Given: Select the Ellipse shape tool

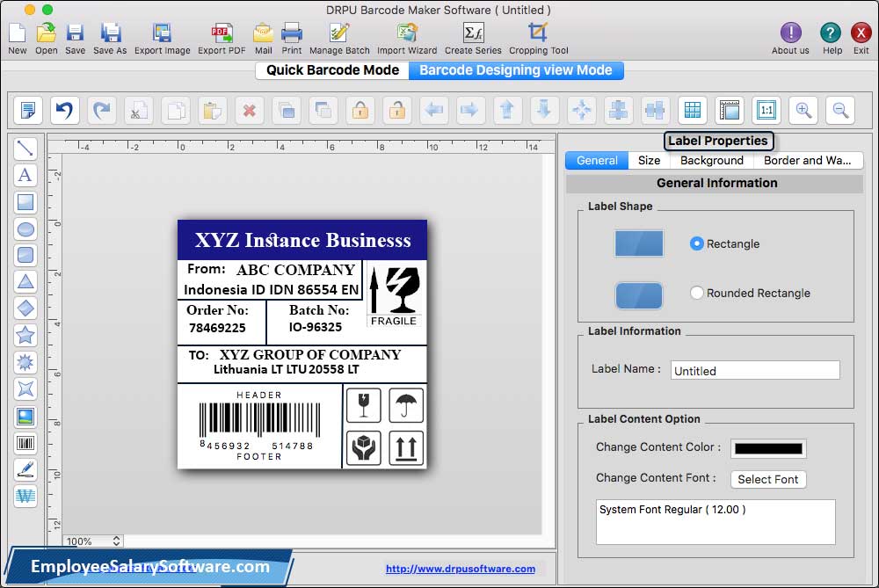Looking at the screenshot, I should point(25,229).
